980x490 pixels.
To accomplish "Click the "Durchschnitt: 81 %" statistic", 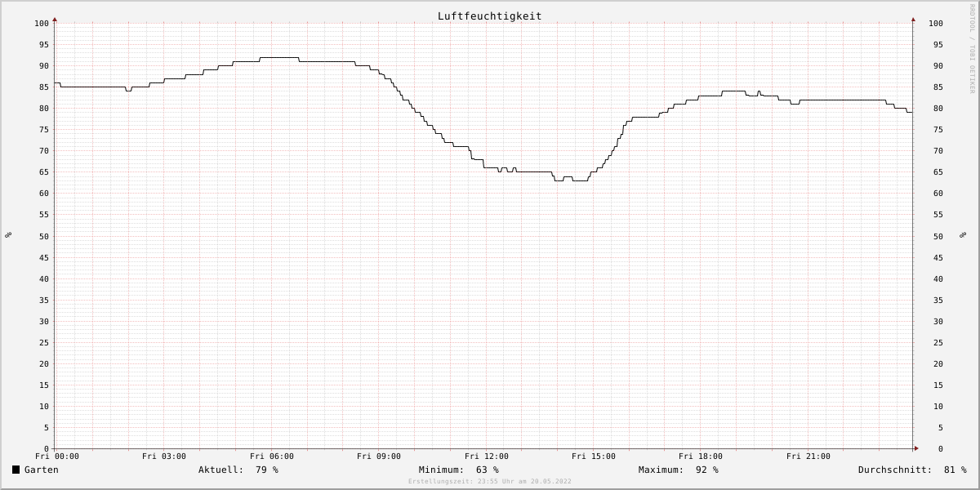I will (912, 470).
